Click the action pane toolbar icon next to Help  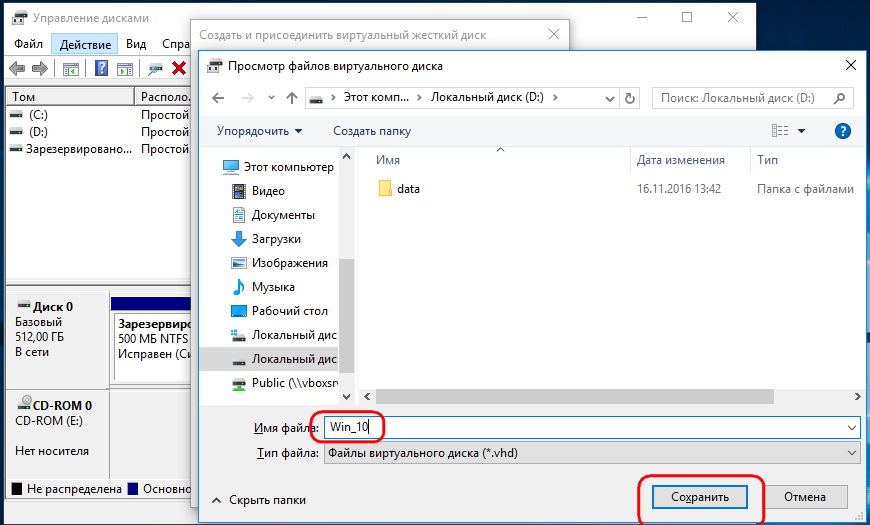pyautogui.click(x=125, y=69)
